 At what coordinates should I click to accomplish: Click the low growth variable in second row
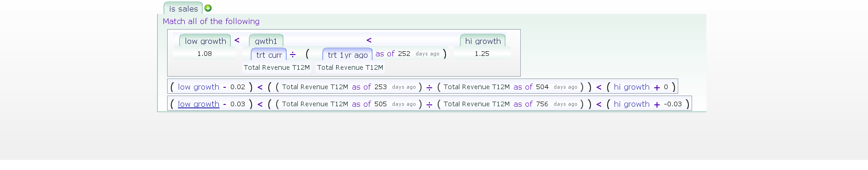199,87
